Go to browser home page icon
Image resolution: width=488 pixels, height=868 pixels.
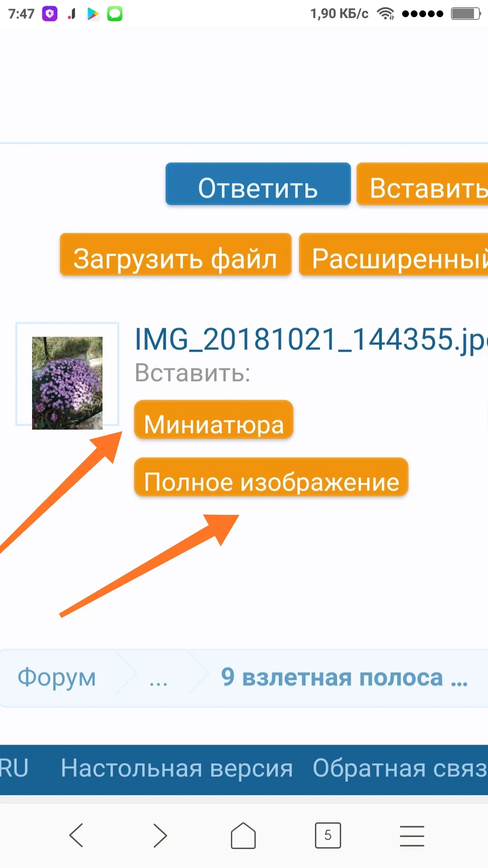pyautogui.click(x=243, y=835)
